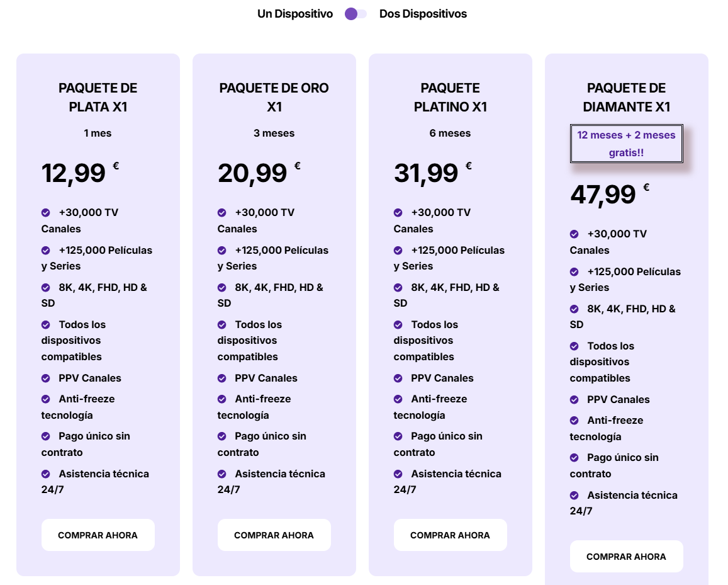The image size is (728, 585).
Task: Click checkmark beside Anti-freeze in Platino package
Action: 398,399
